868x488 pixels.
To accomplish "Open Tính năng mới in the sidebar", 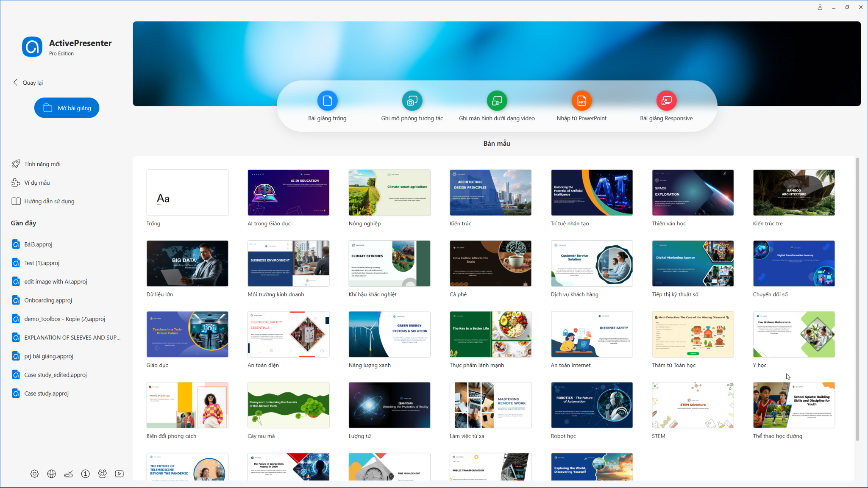I will point(42,164).
